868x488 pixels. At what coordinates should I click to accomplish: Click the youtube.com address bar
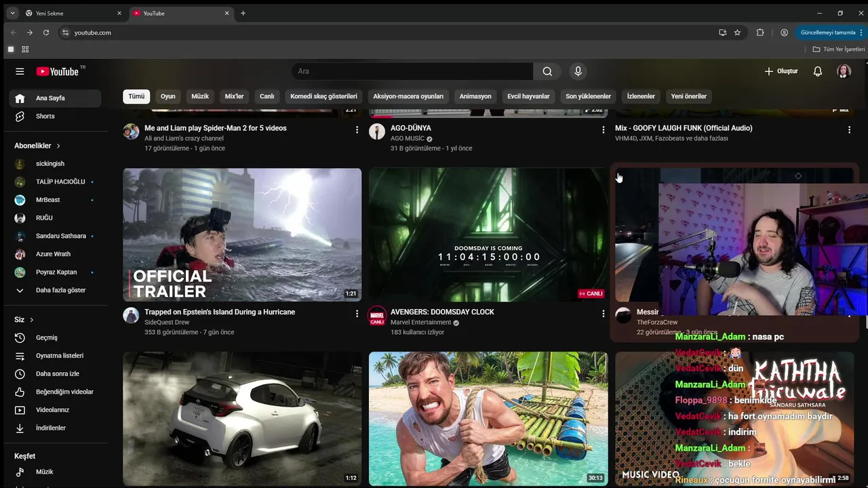387,33
